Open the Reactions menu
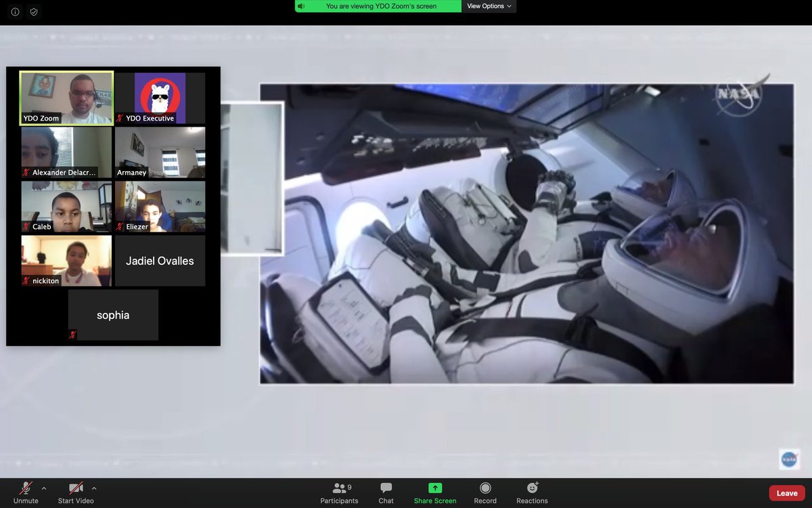Screen dimensions: 812x508 [x=532, y=492]
